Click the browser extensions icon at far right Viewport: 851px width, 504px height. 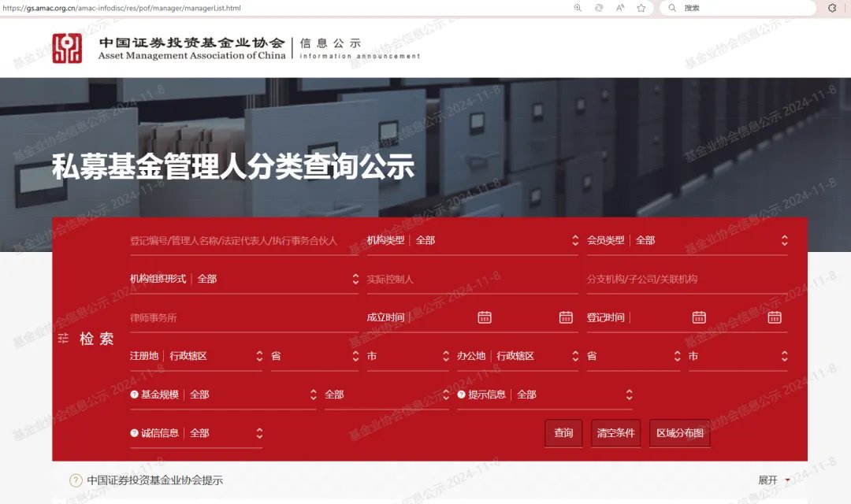[832, 8]
